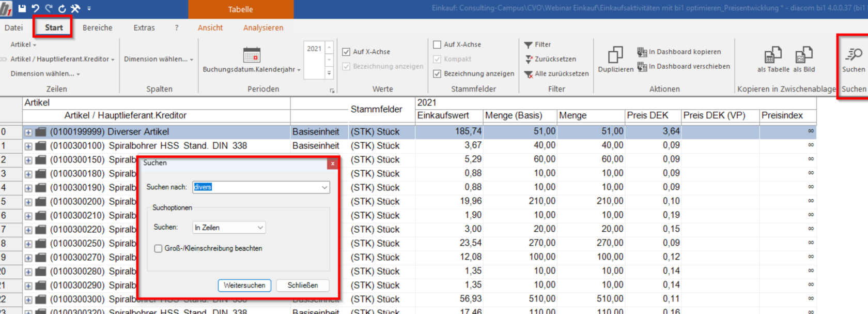The width and height of the screenshot is (868, 314).
Task: Click Alle zurücksetzen filter icon
Action: [529, 74]
